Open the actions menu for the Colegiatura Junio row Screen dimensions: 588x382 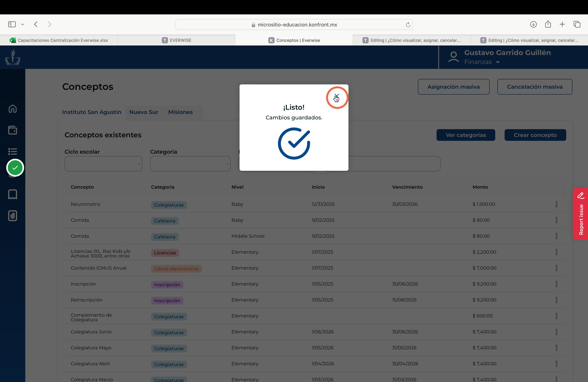tap(556, 332)
